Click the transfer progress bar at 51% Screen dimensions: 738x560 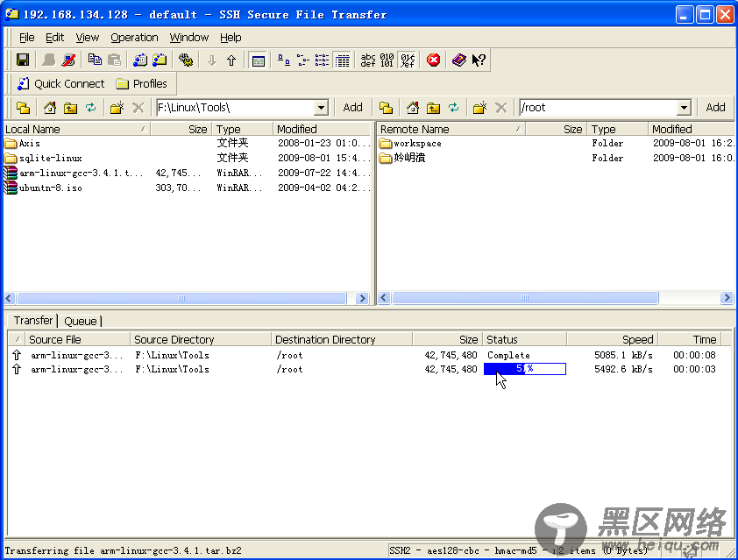pyautogui.click(x=525, y=369)
